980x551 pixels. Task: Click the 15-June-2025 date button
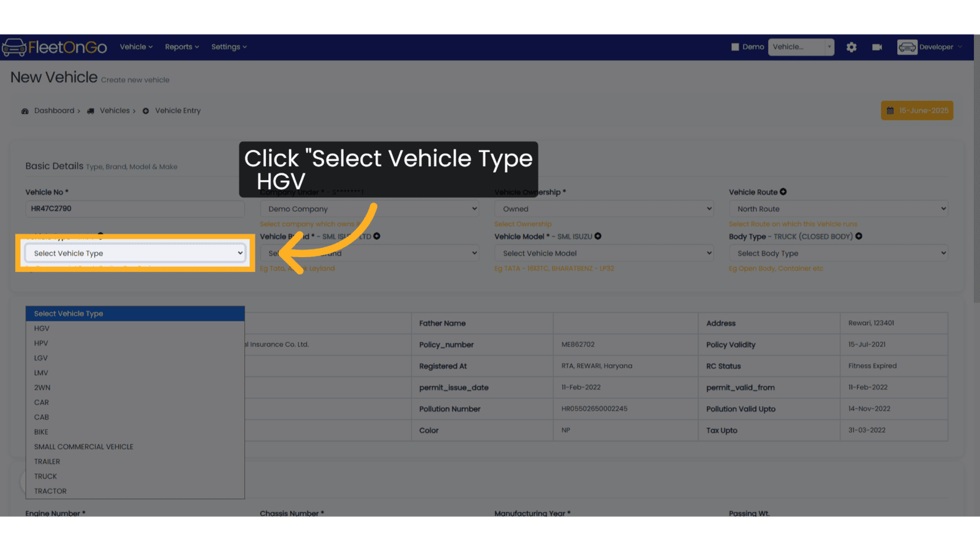(x=917, y=111)
